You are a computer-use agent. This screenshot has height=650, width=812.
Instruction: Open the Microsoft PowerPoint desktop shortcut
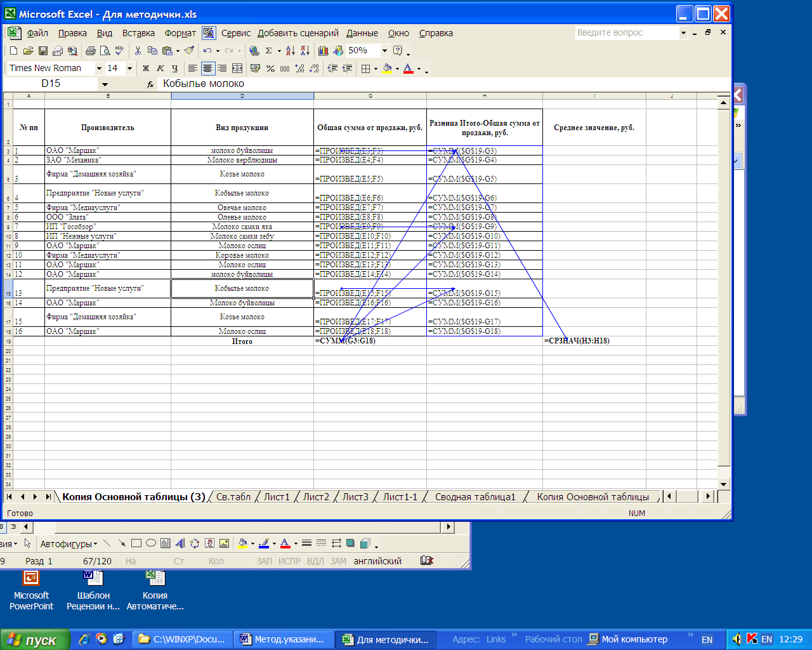pyautogui.click(x=31, y=590)
